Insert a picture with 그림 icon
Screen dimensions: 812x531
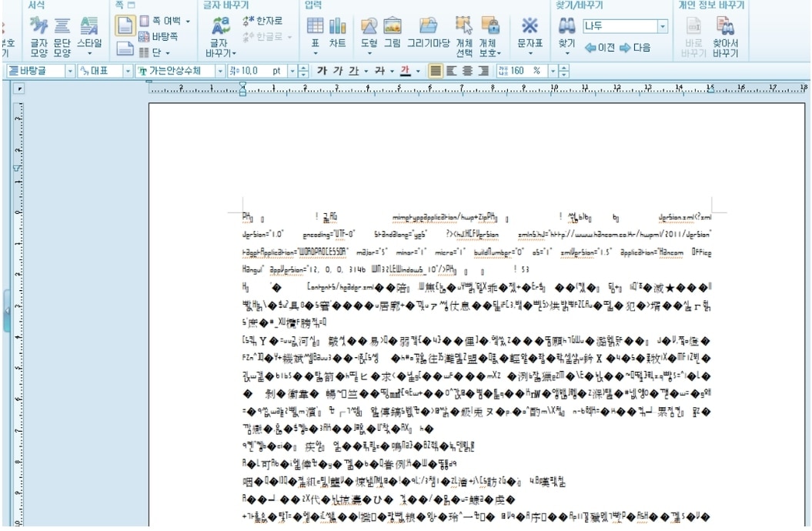[x=392, y=33]
